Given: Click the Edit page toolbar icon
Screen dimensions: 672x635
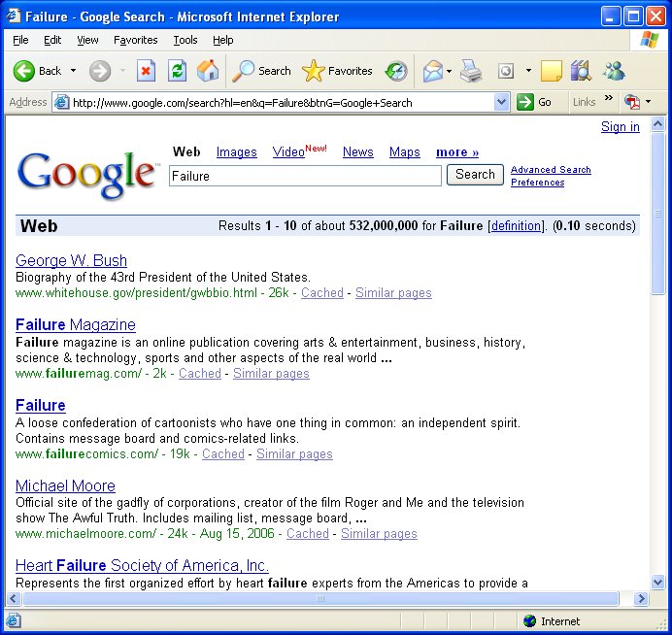Looking at the screenshot, I should 506,71.
